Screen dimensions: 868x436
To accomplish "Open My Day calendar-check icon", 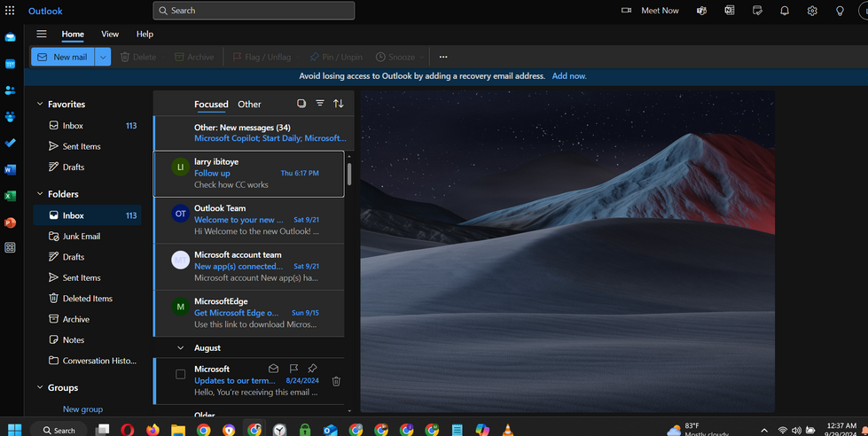I will coord(757,11).
